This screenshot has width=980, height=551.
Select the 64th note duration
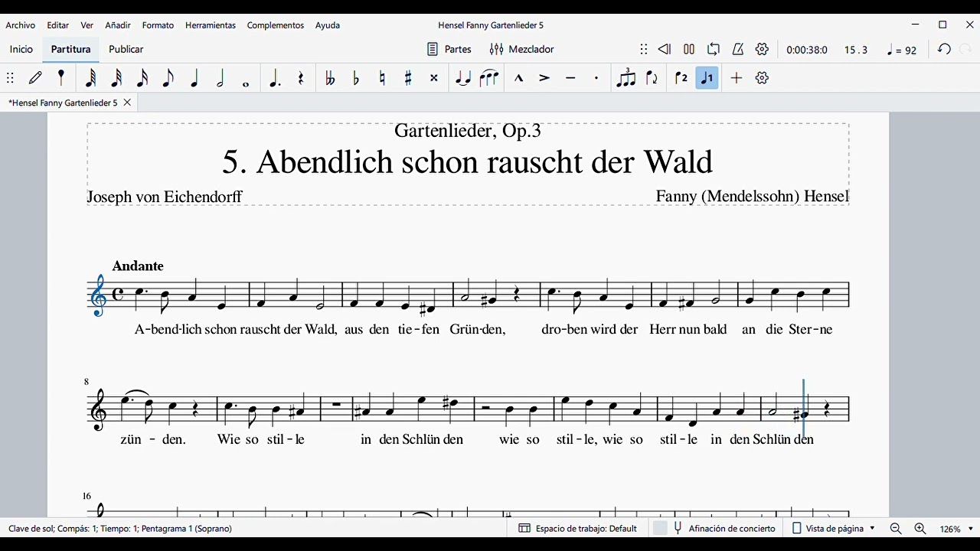click(90, 78)
